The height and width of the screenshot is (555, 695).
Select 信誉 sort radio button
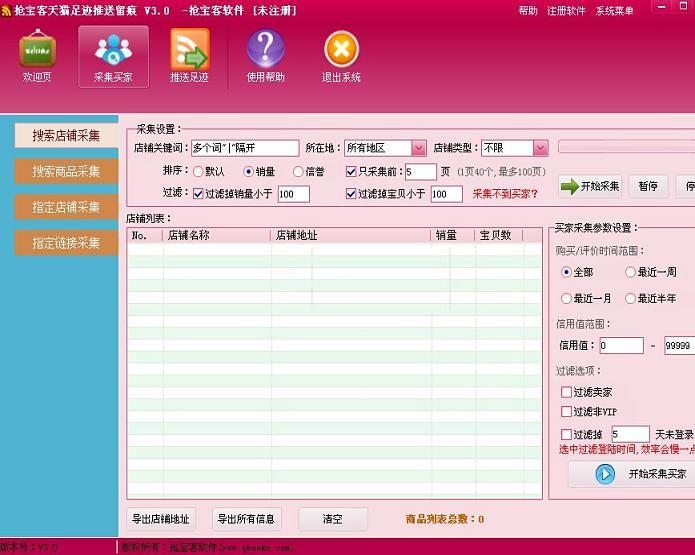click(298, 172)
